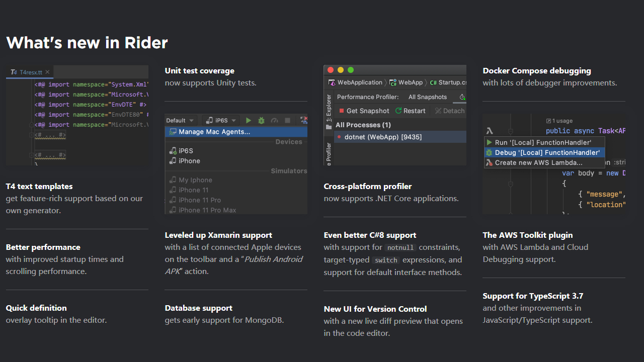644x362 pixels.
Task: Expand the second collapsed code block
Action: click(x=32, y=155)
